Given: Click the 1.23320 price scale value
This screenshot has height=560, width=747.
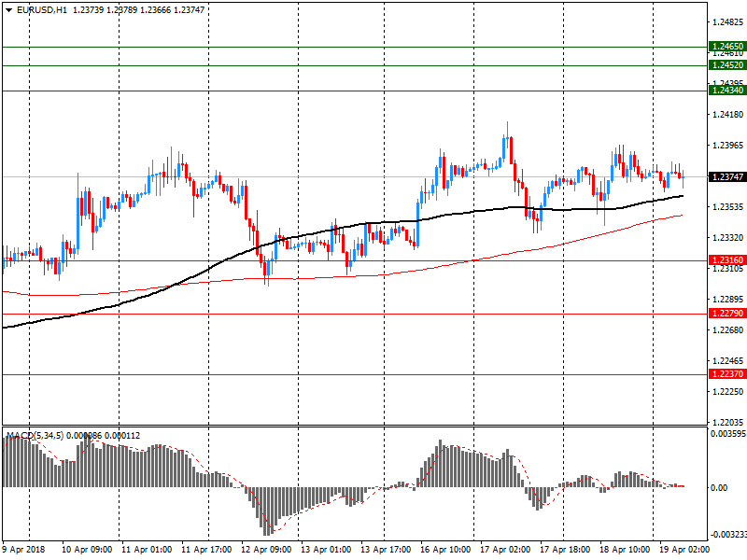Looking at the screenshot, I should [727, 238].
